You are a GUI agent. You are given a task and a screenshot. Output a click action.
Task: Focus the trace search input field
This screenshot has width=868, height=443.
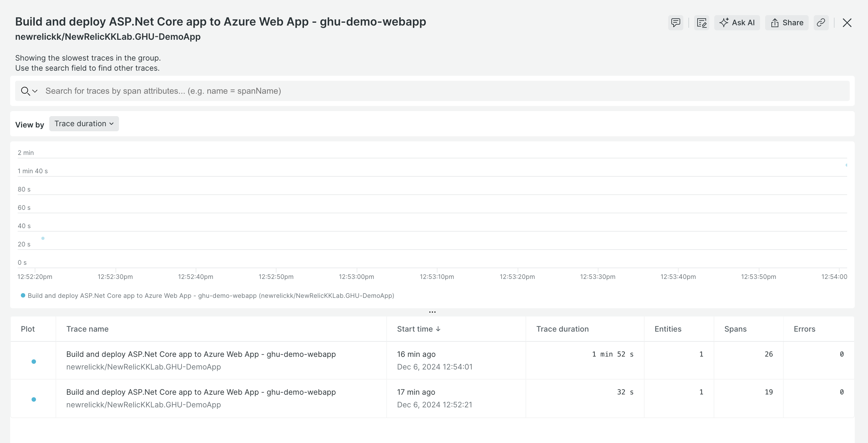(438, 91)
